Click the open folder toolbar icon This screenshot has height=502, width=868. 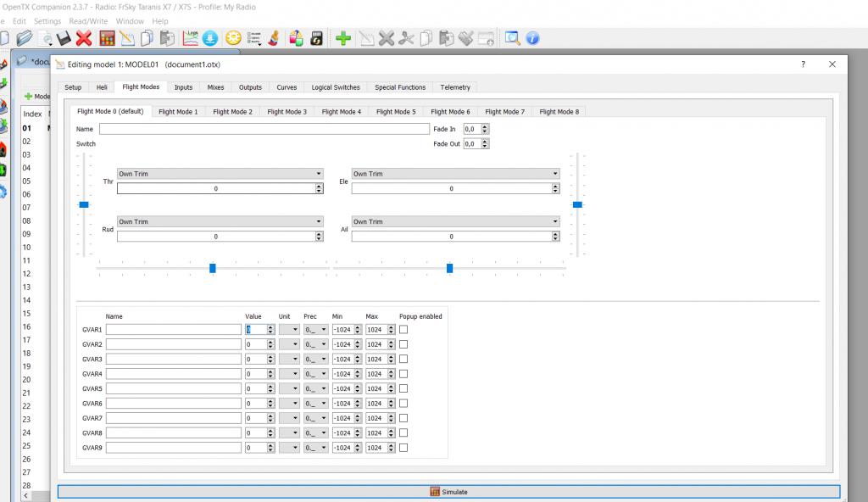pos(25,38)
